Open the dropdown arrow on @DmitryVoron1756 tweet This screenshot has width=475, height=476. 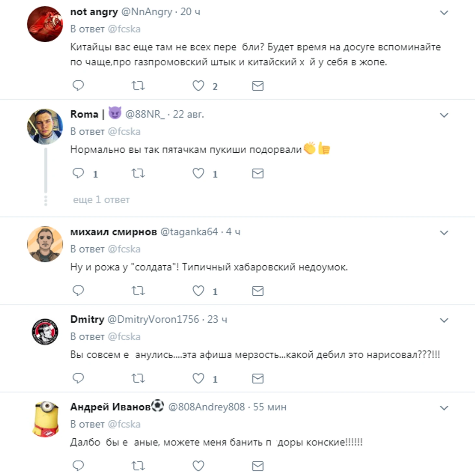444,320
